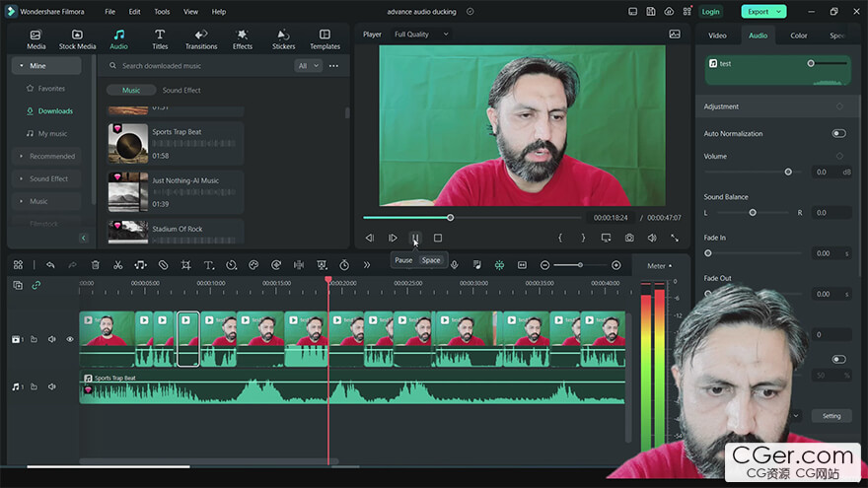Click the Sound Effect filter button

point(181,90)
